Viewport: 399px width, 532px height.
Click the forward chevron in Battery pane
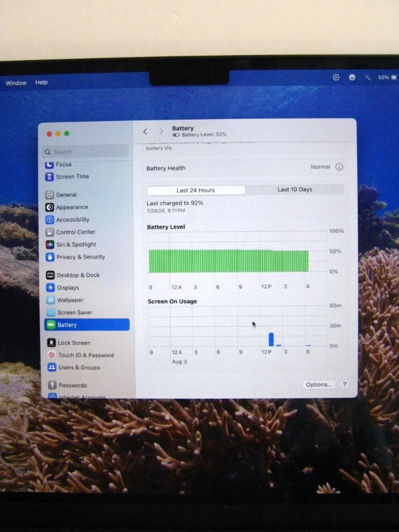[x=161, y=131]
